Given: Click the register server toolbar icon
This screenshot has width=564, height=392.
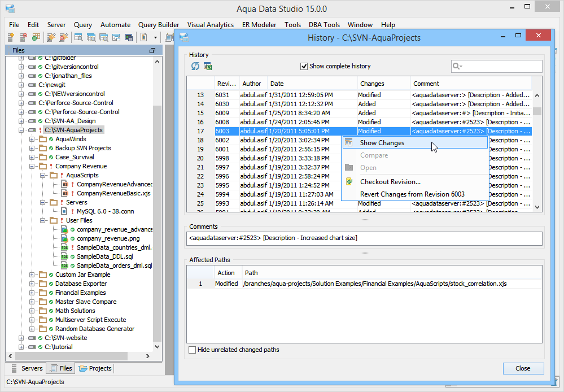Looking at the screenshot, I should 11,37.
